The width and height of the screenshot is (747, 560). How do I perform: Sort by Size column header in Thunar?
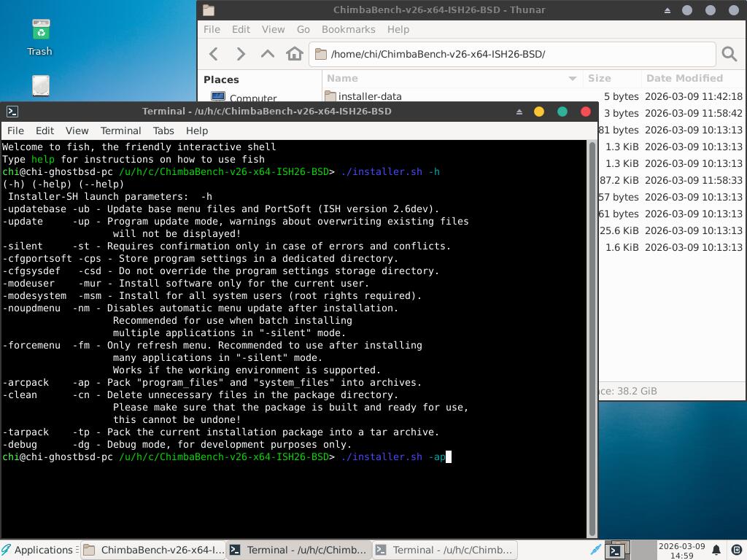tap(612, 78)
